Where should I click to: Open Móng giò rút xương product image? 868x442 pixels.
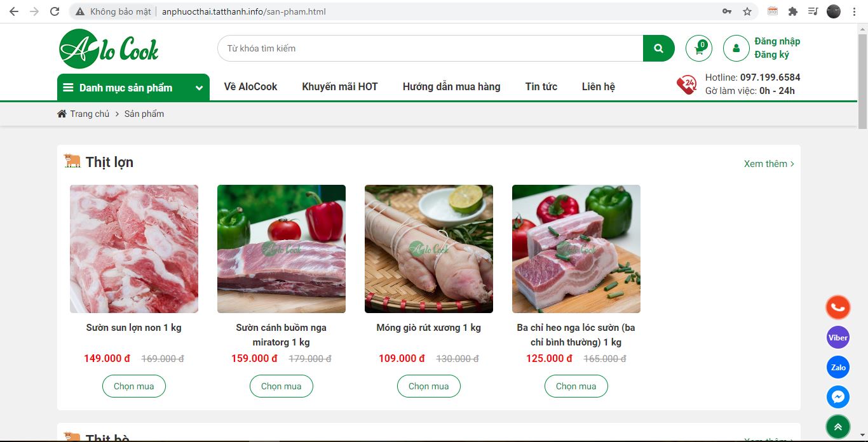pos(429,249)
